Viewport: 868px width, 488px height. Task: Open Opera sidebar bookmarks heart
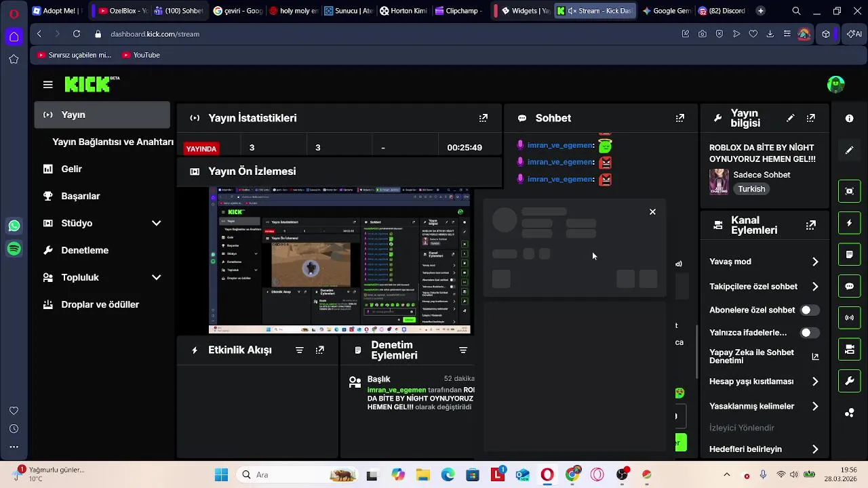click(x=14, y=411)
